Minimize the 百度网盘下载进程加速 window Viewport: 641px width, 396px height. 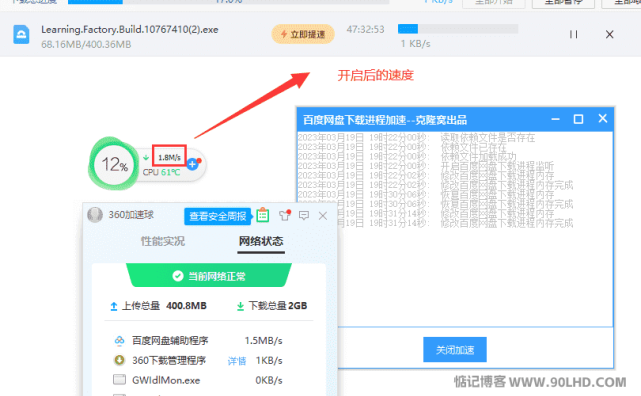[555, 119]
